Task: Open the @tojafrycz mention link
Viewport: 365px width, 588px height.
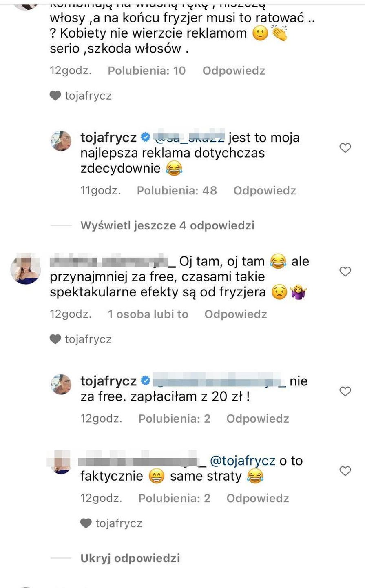Action: point(243,461)
